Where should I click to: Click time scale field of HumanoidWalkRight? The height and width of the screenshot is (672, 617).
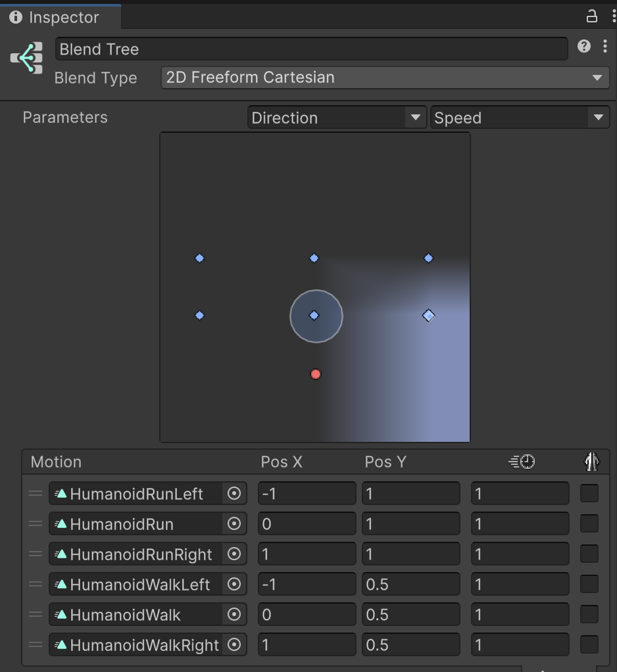point(520,644)
